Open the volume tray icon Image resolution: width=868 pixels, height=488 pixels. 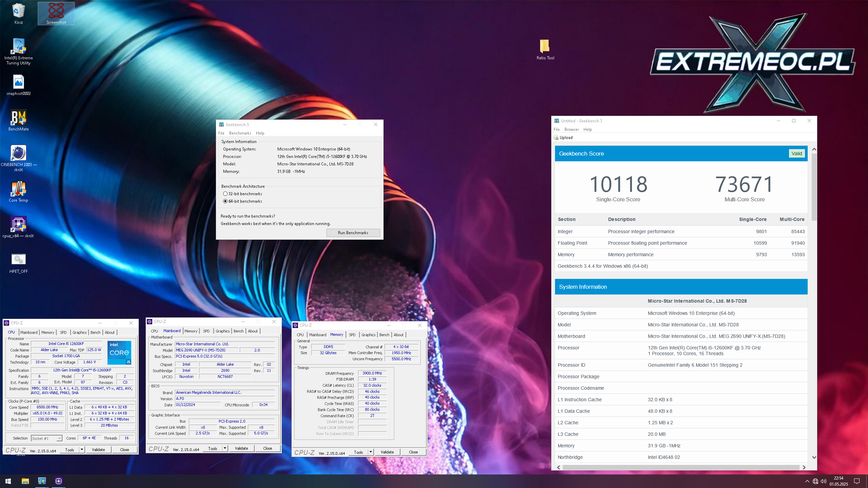pos(824,481)
